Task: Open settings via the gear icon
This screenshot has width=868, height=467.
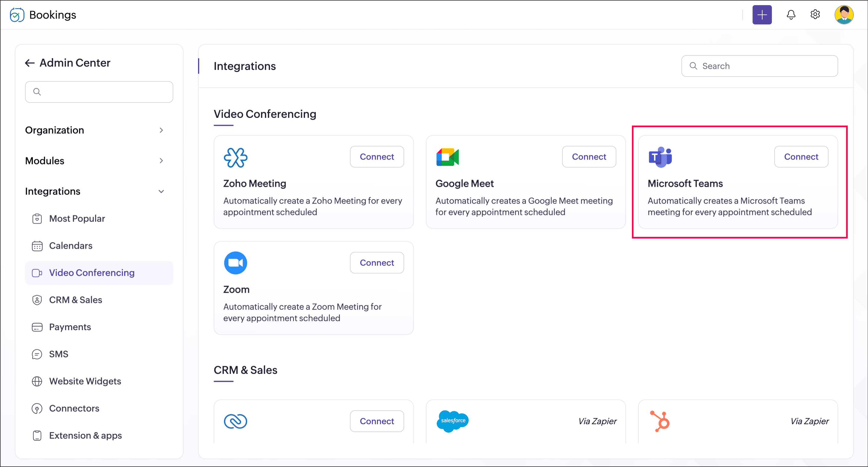Action: (x=815, y=15)
